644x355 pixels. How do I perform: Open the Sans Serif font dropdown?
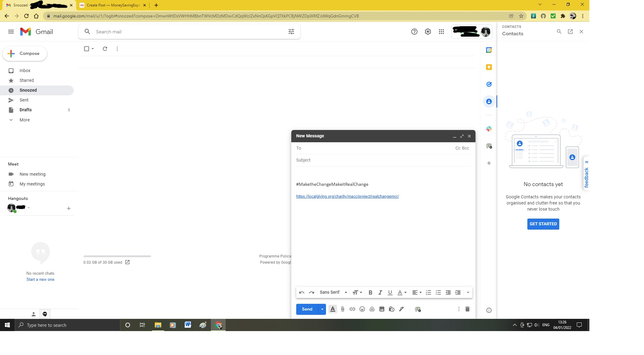point(333,292)
